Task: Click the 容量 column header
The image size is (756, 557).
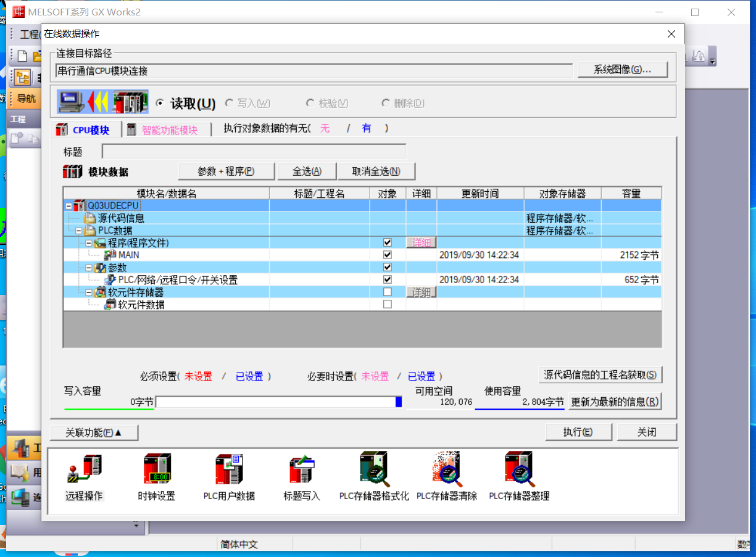Action: pyautogui.click(x=631, y=193)
